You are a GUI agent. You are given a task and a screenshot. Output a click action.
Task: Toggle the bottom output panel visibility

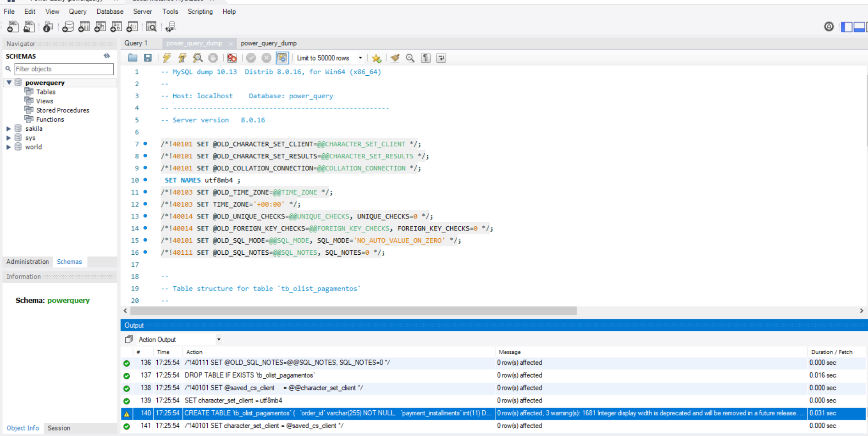pyautogui.click(x=859, y=27)
